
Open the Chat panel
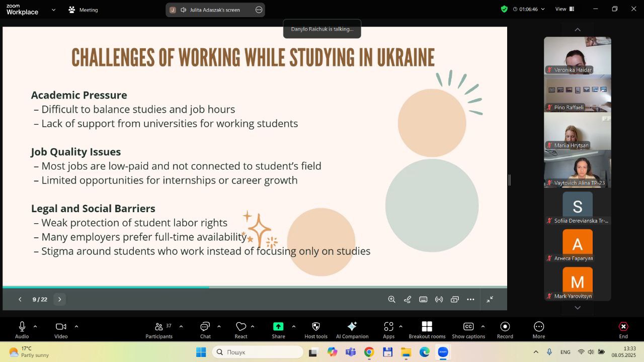[205, 330]
